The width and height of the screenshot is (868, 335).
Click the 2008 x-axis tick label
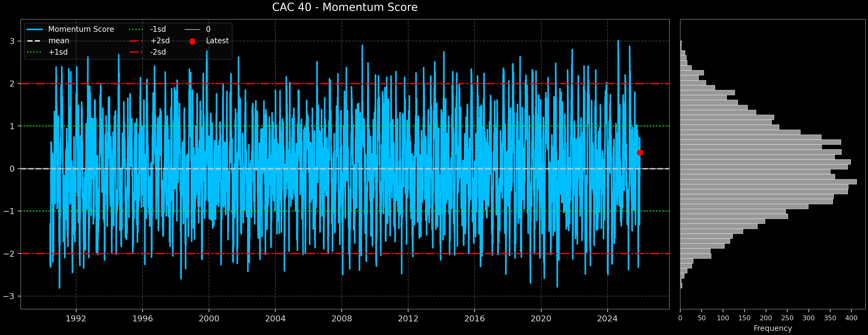pyautogui.click(x=342, y=318)
